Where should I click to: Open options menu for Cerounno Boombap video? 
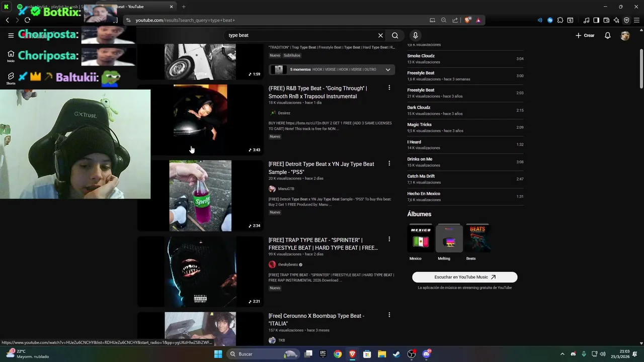coord(389,315)
